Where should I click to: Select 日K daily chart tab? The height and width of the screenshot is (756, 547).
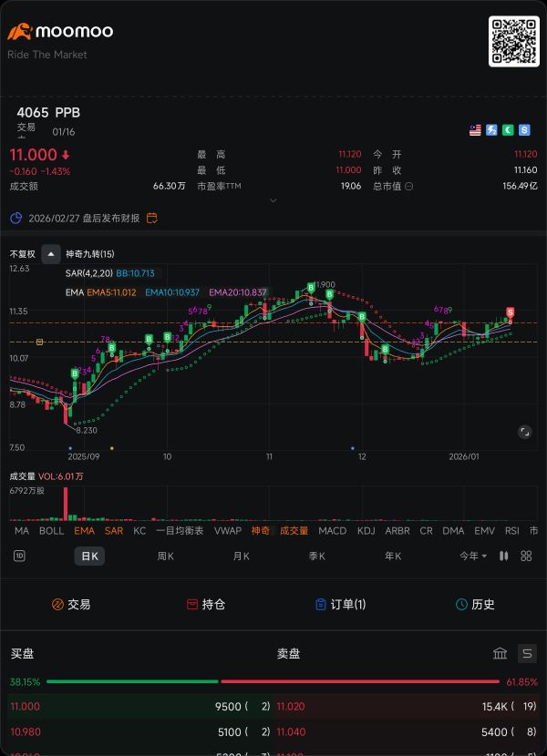(x=89, y=557)
